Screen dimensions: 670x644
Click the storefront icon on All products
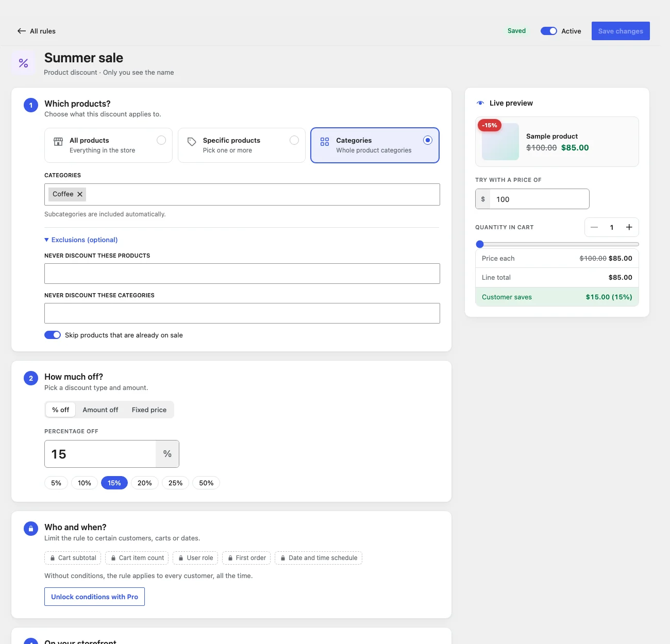coord(58,142)
